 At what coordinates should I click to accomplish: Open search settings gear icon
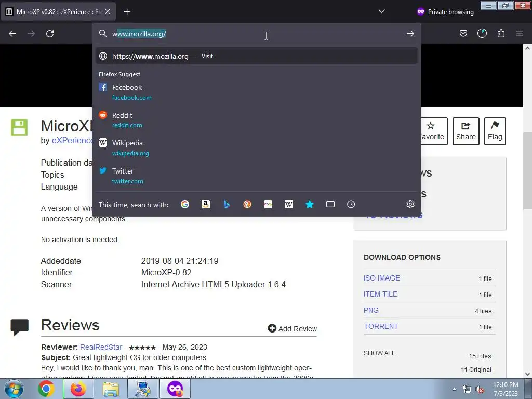tap(410, 204)
